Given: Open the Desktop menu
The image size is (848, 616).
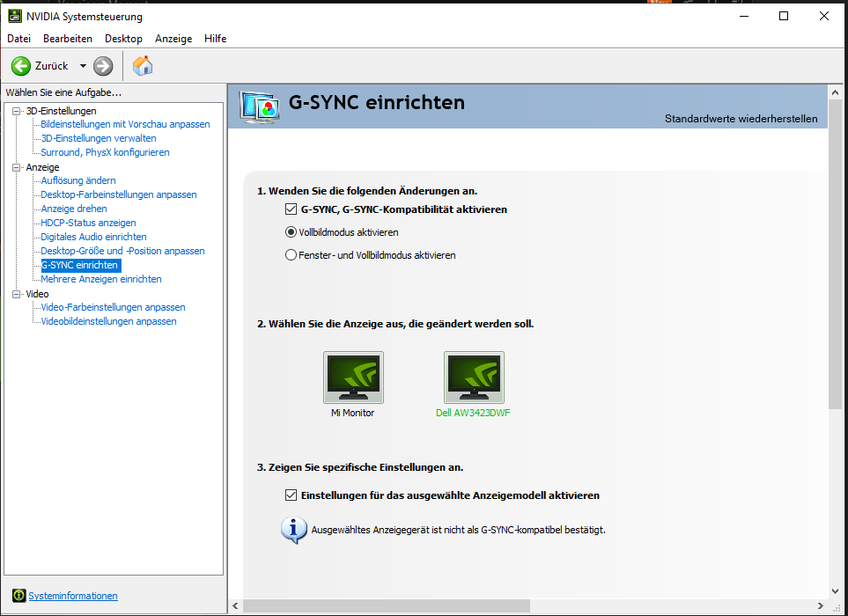Looking at the screenshot, I should [x=123, y=39].
